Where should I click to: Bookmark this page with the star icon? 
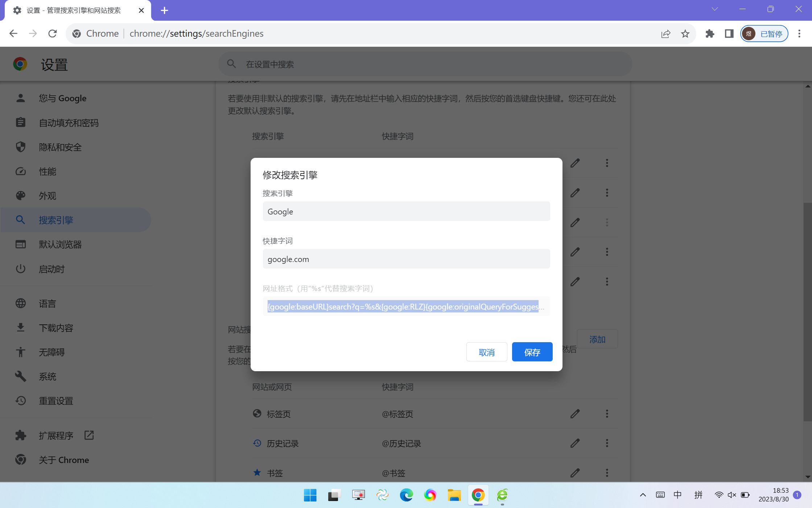pyautogui.click(x=685, y=34)
